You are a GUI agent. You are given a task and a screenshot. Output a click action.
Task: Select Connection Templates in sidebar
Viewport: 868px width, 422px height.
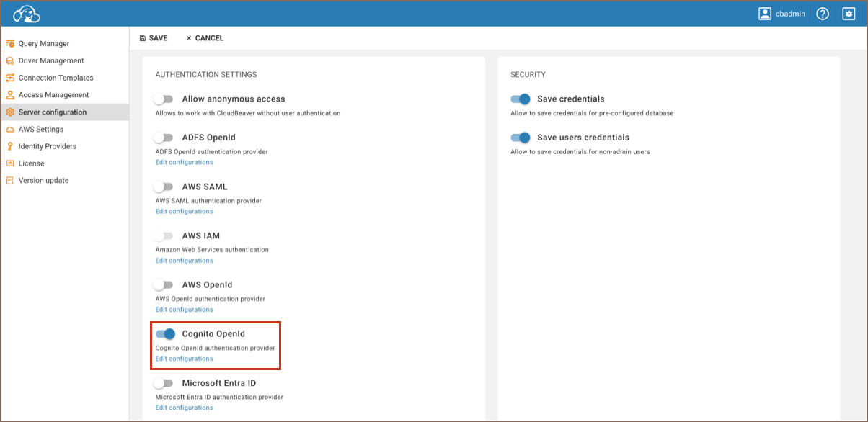(x=56, y=78)
